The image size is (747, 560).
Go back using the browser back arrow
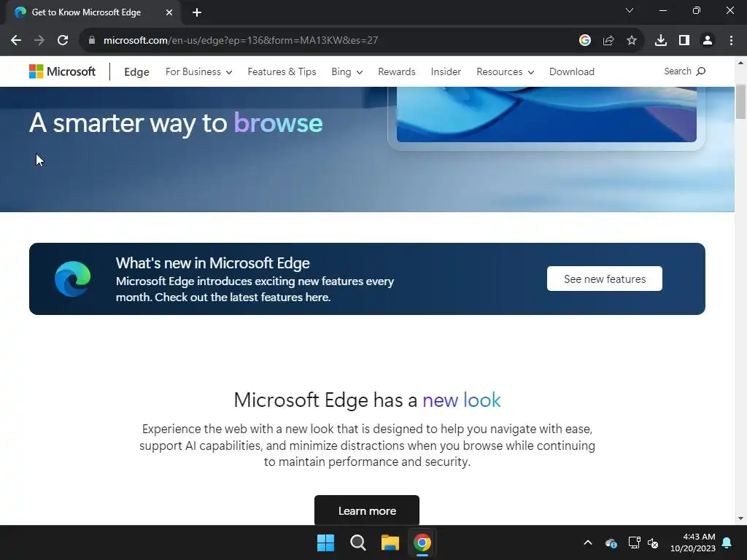coord(16,41)
